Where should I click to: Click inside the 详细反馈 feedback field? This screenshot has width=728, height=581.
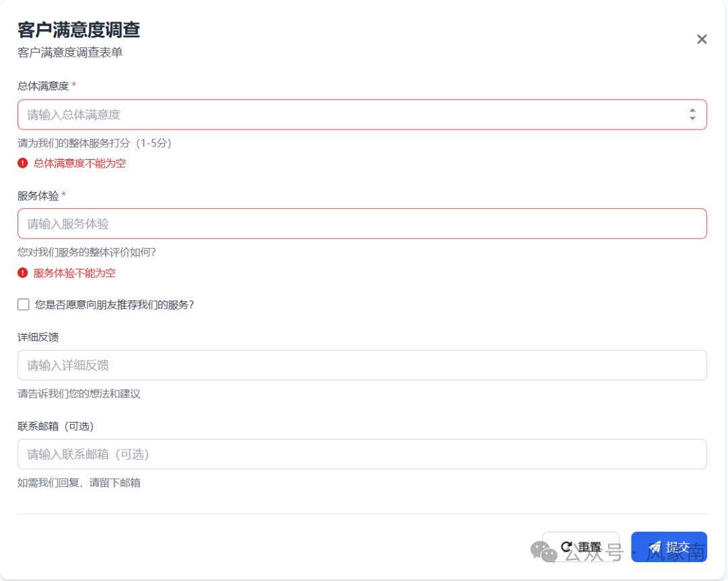coord(337,365)
